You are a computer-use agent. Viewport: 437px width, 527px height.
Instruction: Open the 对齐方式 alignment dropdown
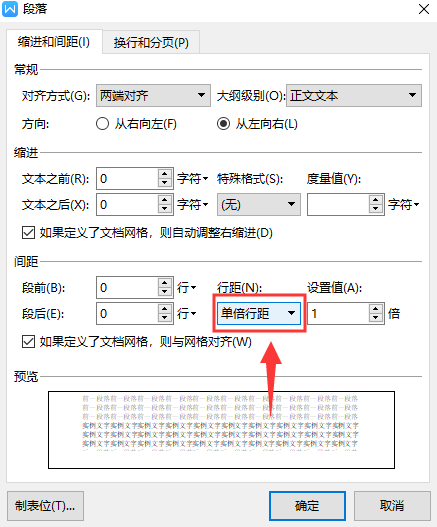point(153,95)
